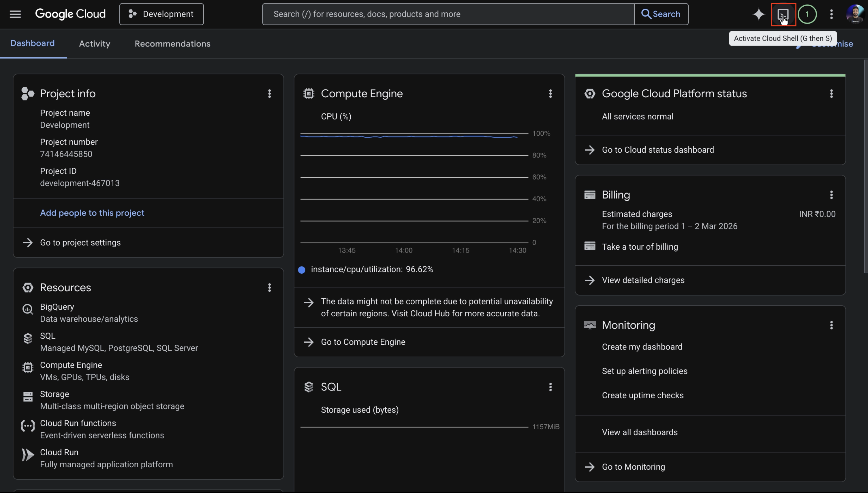This screenshot has height=493, width=868.
Task: Click the INR ₹0.00 estimated charges value
Action: point(817,214)
